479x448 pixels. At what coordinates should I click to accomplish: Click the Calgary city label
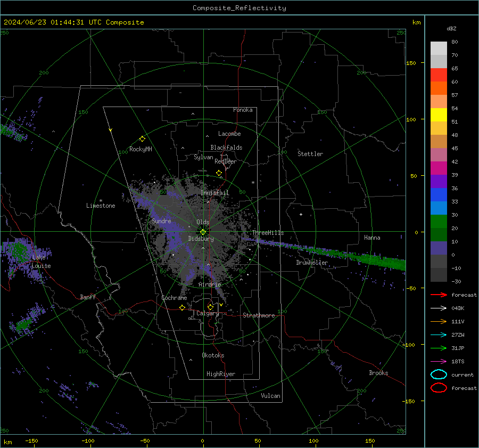point(208,313)
